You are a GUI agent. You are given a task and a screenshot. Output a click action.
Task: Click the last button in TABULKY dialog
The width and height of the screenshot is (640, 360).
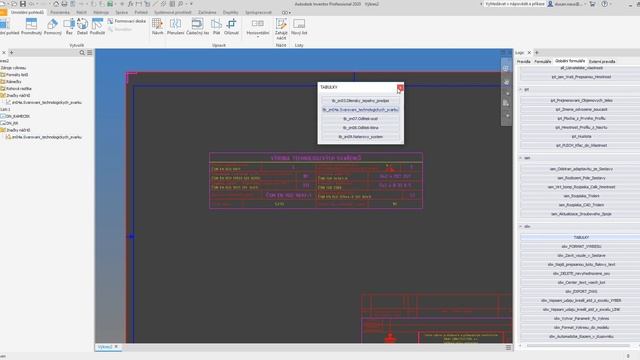click(x=360, y=137)
